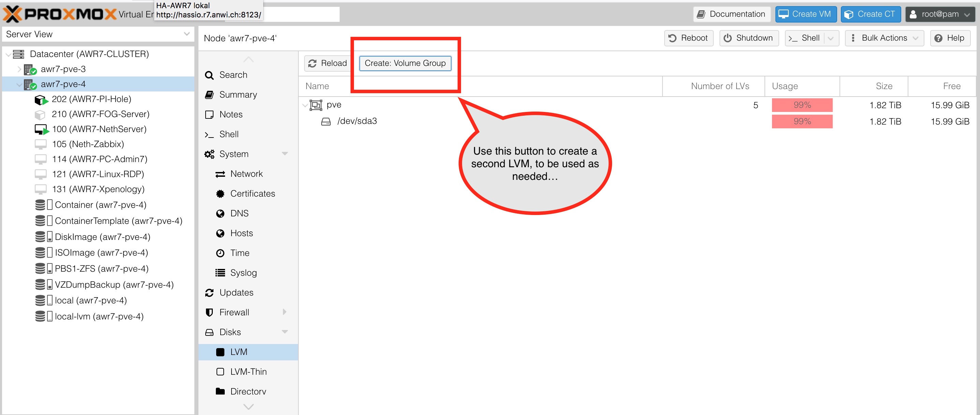Open the Shell button dropdown arrow

click(x=831, y=38)
